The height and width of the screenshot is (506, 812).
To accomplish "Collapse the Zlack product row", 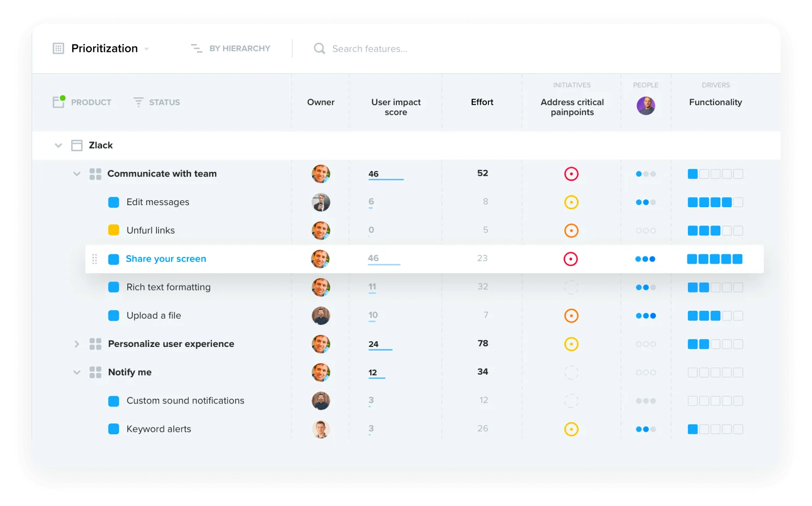I will click(x=59, y=145).
